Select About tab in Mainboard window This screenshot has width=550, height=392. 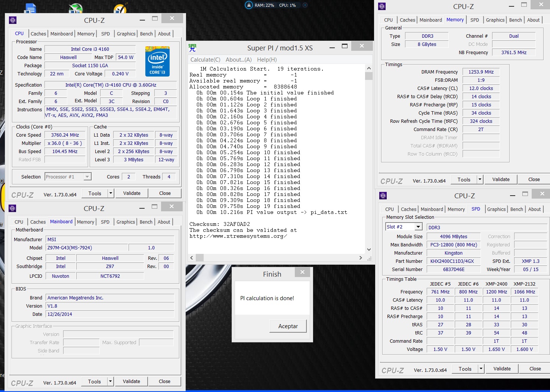164,222
